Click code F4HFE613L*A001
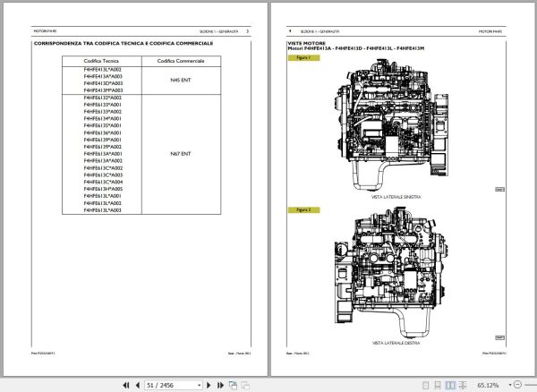This screenshot has height=392, width=537. point(103,196)
